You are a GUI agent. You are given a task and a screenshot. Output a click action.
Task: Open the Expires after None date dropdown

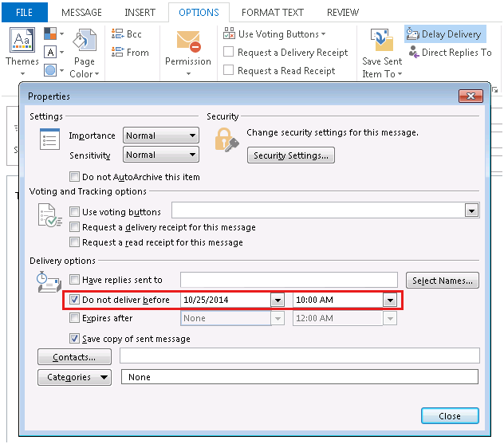[x=278, y=318]
